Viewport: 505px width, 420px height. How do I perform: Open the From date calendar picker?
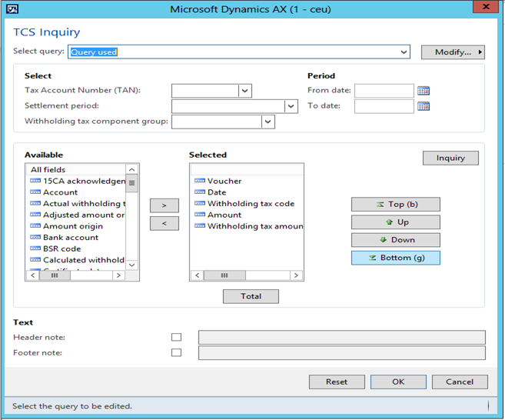424,91
